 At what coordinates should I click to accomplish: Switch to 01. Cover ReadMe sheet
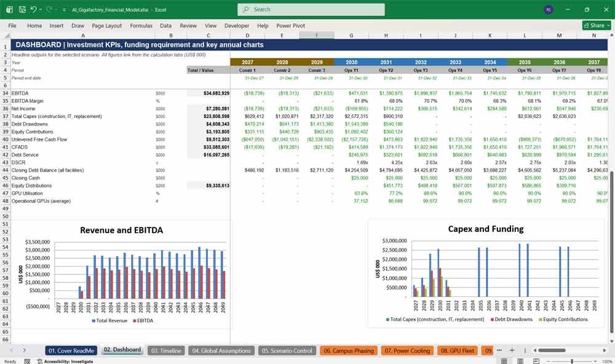(x=71, y=350)
